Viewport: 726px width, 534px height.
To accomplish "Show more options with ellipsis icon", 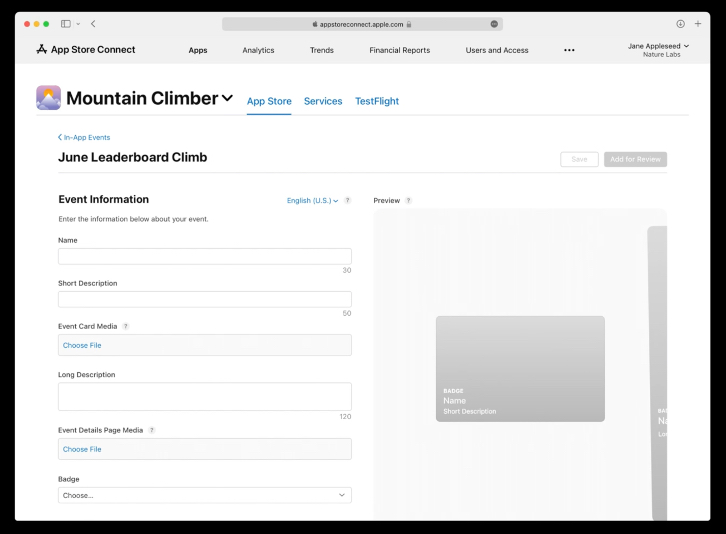I will pyautogui.click(x=569, y=50).
